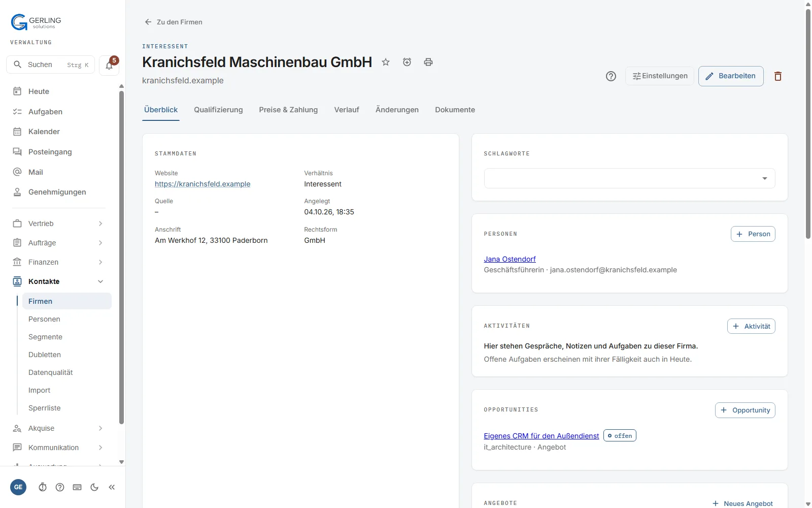Click the Gerling Solutions logo

pos(36,22)
